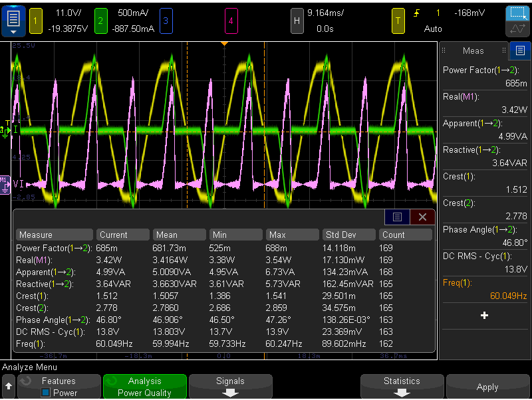532x400 pixels.
Task: Close the measurement statistics panel
Action: 422,217
